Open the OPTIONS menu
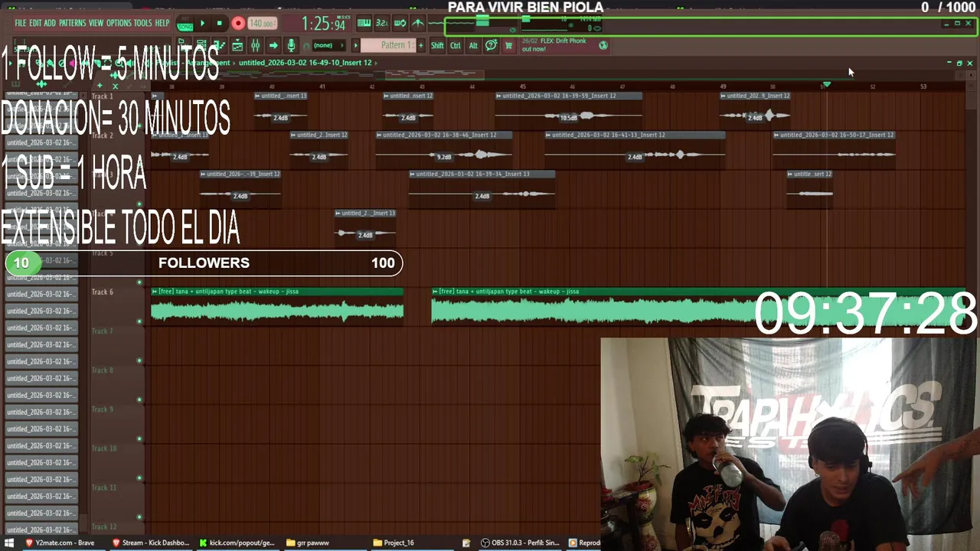The width and height of the screenshot is (980, 551). [x=119, y=23]
